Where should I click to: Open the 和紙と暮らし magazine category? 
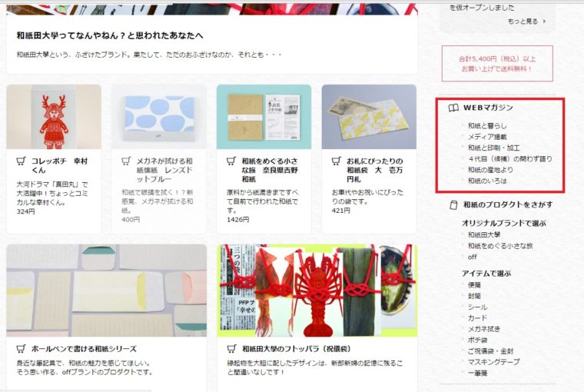[487, 125]
